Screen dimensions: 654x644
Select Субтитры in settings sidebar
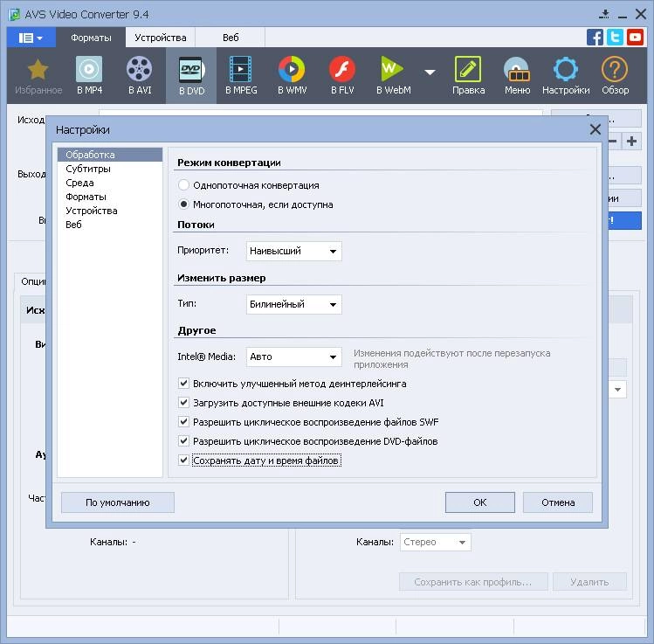(x=110, y=169)
